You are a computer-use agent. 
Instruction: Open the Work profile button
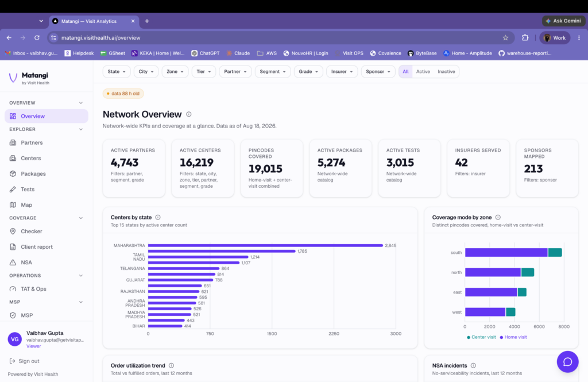(555, 37)
